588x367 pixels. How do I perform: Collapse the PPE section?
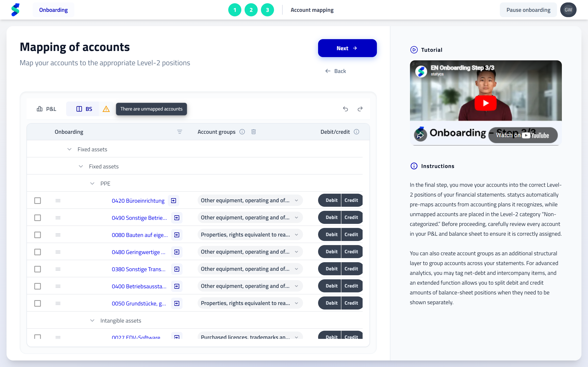pos(92,183)
